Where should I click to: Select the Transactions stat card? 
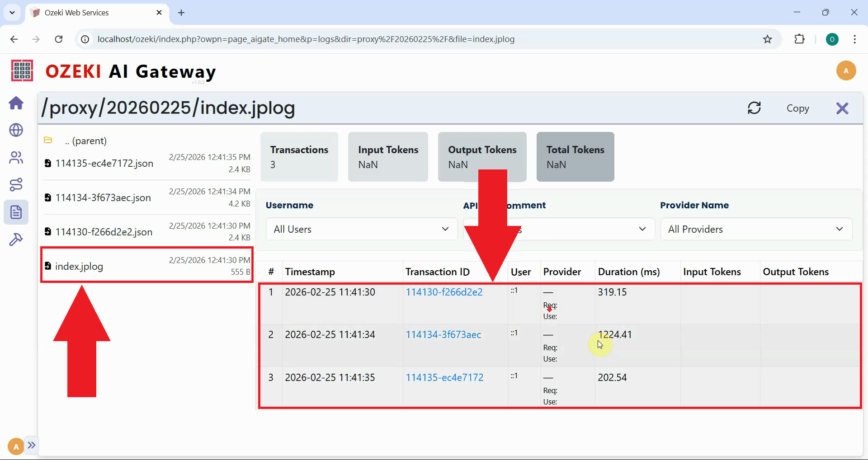tap(299, 156)
